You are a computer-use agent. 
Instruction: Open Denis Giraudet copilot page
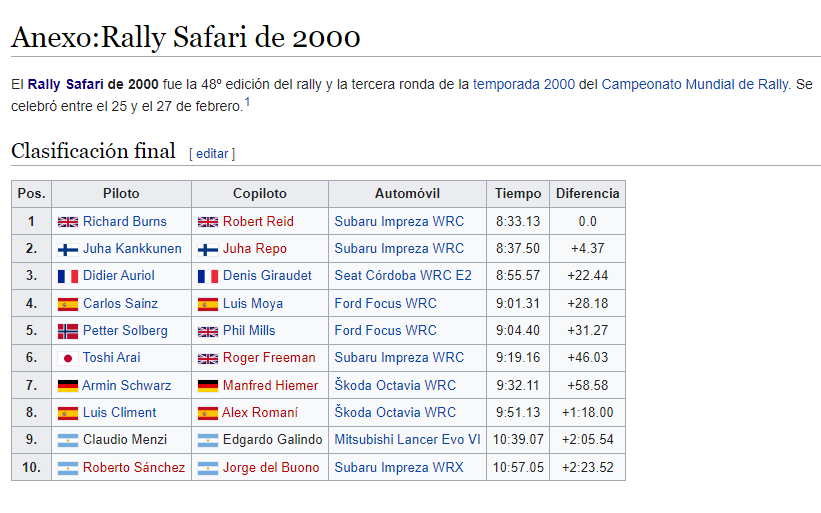(x=267, y=276)
